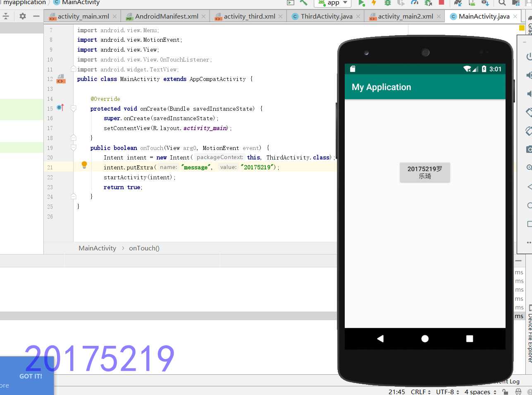The width and height of the screenshot is (532, 395).
Task: Open the CRLF line separator selector
Action: [421, 392]
